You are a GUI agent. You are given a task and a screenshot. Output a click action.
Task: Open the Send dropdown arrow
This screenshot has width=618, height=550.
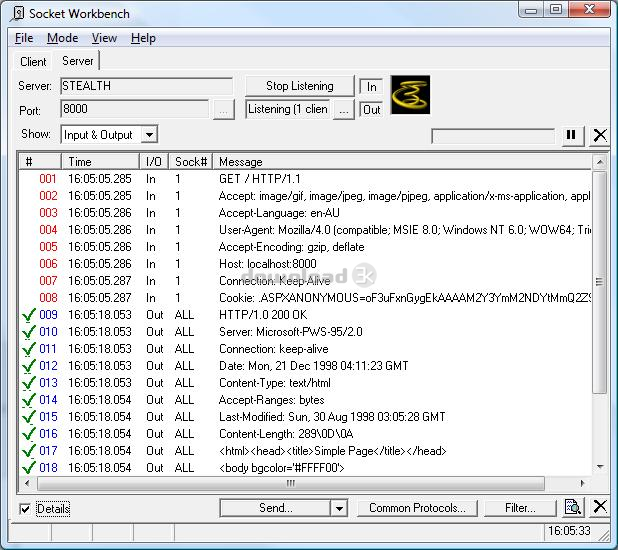click(x=339, y=508)
